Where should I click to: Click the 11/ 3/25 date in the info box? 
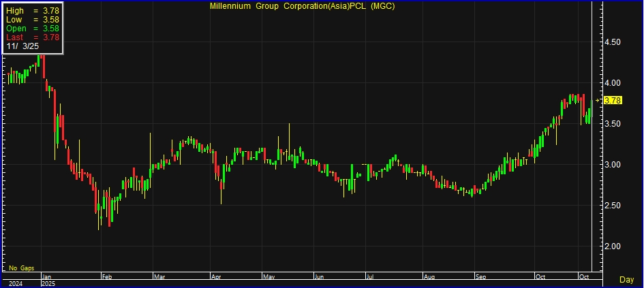(24, 46)
